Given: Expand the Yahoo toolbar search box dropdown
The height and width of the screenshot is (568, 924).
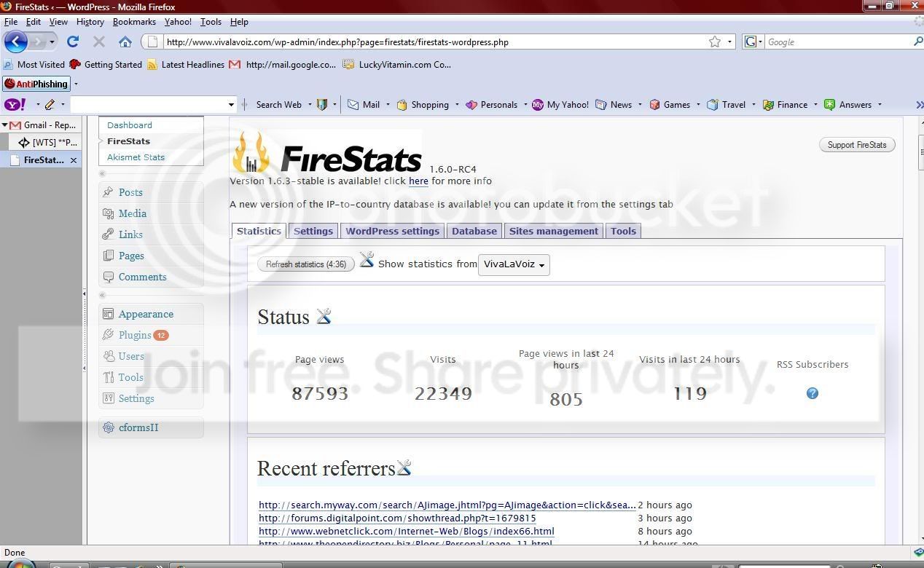Looking at the screenshot, I should (231, 105).
